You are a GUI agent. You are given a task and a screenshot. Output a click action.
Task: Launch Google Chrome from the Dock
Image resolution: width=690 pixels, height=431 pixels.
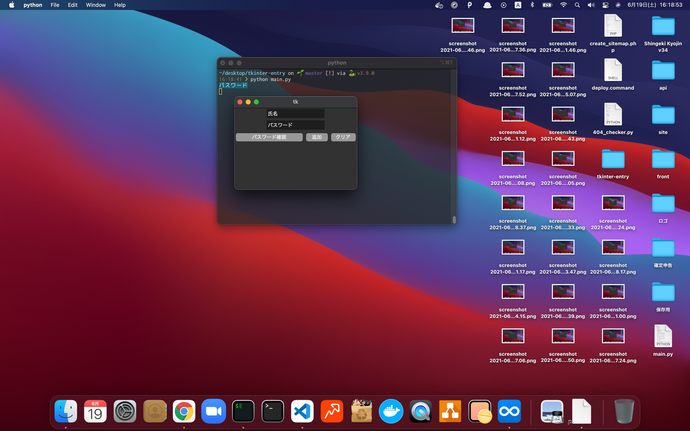184,411
